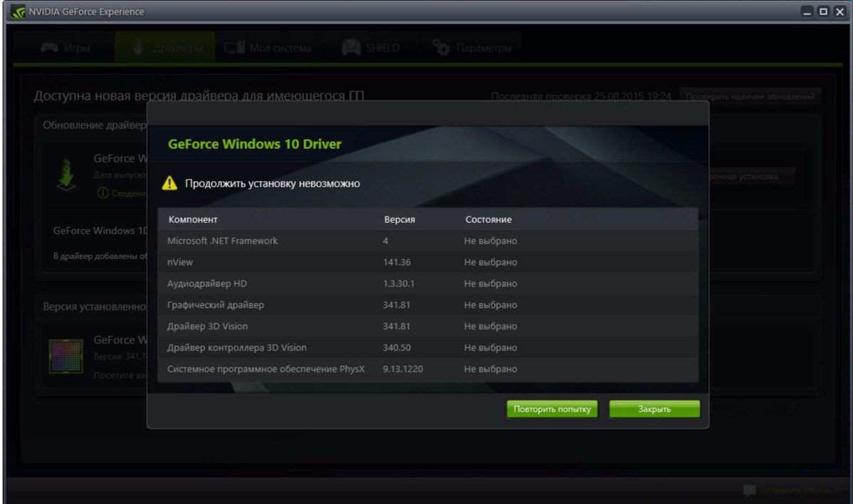Select the Аудиодрайвер HD component name

pos(206,284)
